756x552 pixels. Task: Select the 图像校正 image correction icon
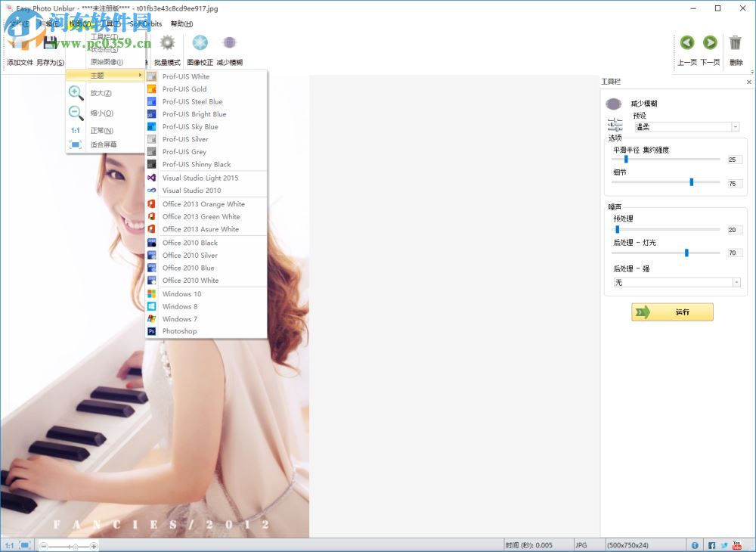[199, 43]
